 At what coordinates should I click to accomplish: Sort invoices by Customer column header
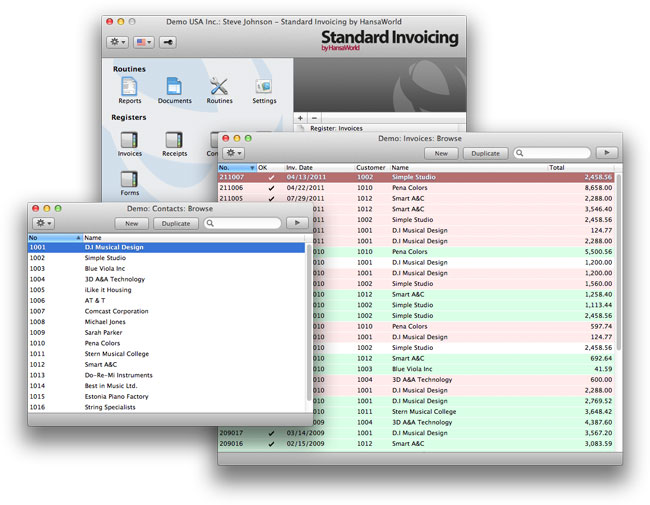[x=372, y=168]
